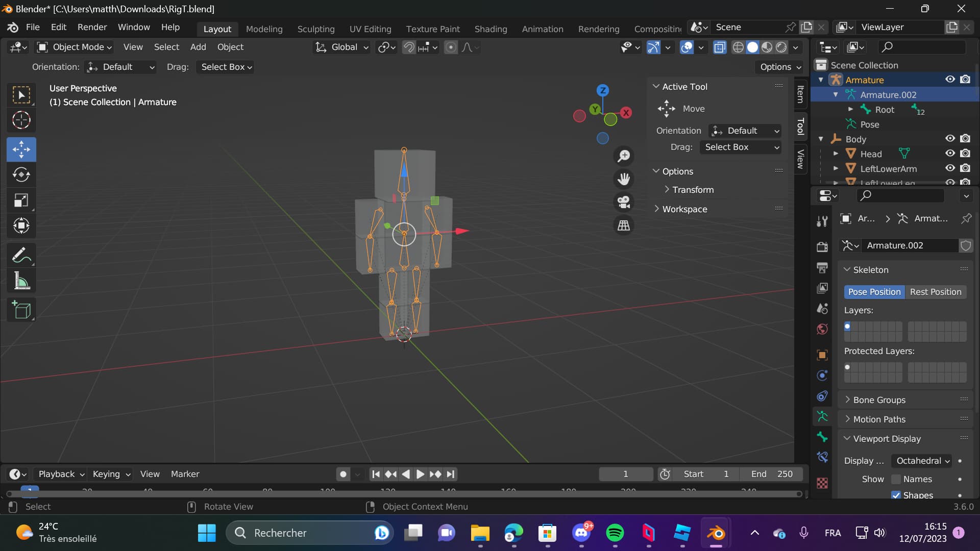Open the Render properties tab

pyautogui.click(x=822, y=247)
